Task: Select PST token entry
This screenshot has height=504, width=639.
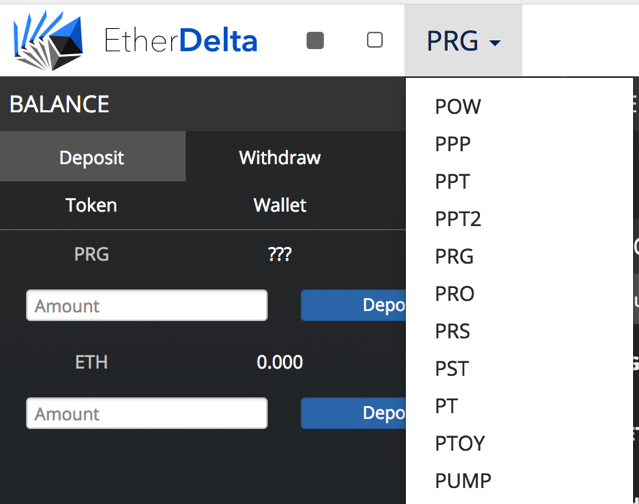Action: click(x=451, y=369)
